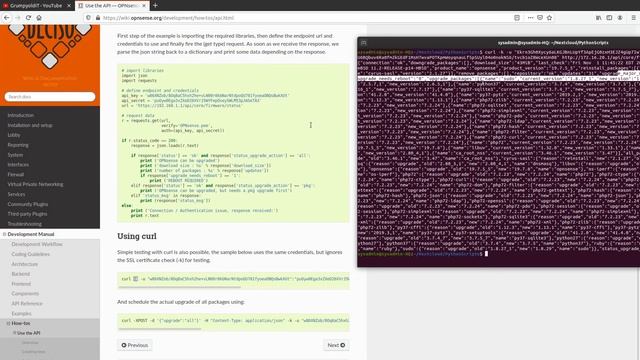
Task: Open the Firefox account icon
Action: point(620,18)
